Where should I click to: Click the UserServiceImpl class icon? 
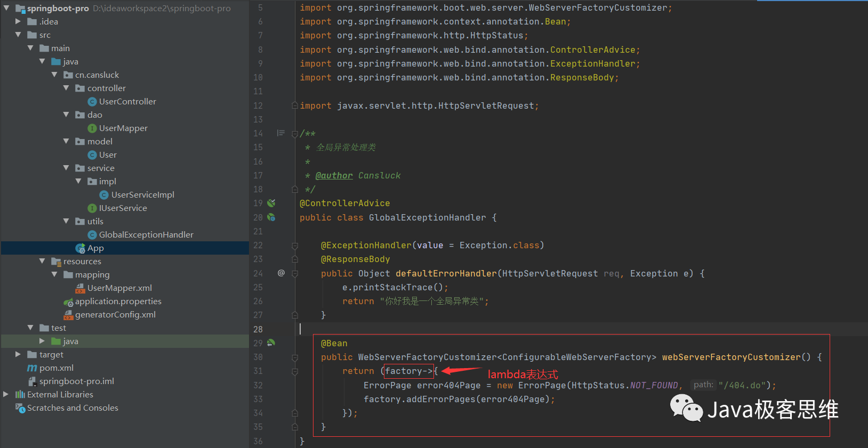105,195
